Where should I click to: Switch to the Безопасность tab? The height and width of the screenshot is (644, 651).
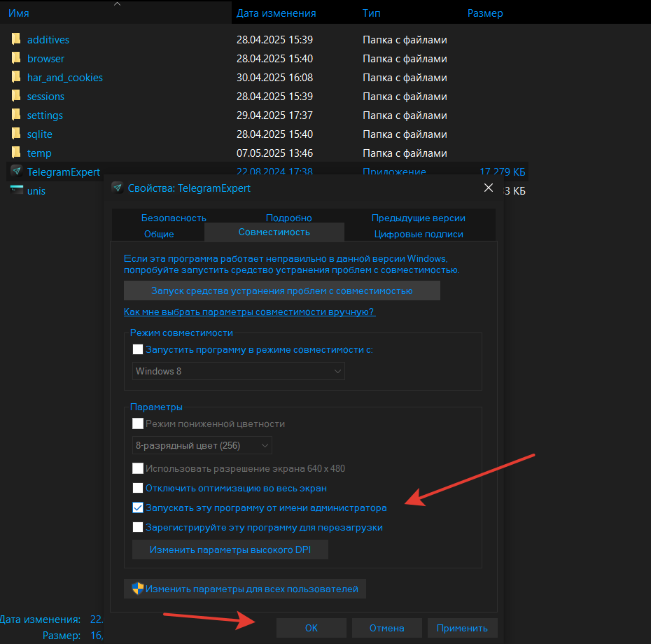[174, 218]
